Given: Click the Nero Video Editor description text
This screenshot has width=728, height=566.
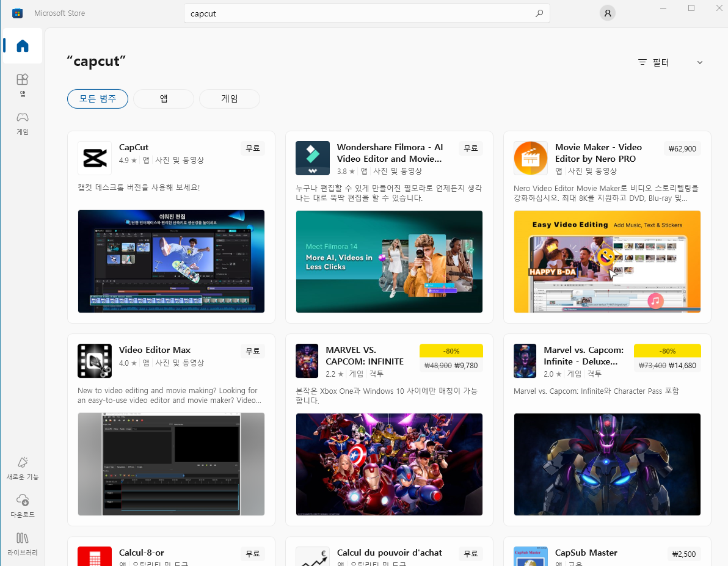Looking at the screenshot, I should [x=606, y=193].
